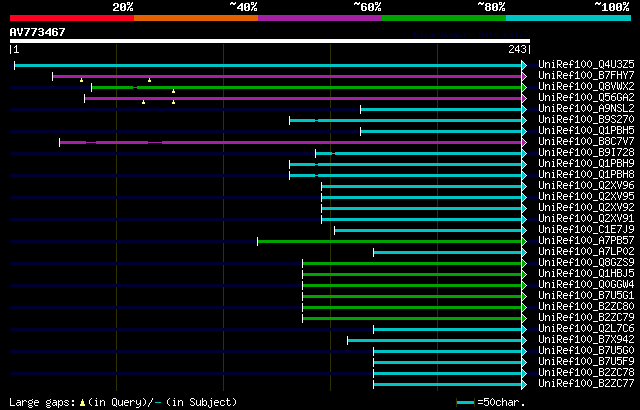
Task: Pick the UniRef100_B2ZC78 label
Action: [586, 373]
